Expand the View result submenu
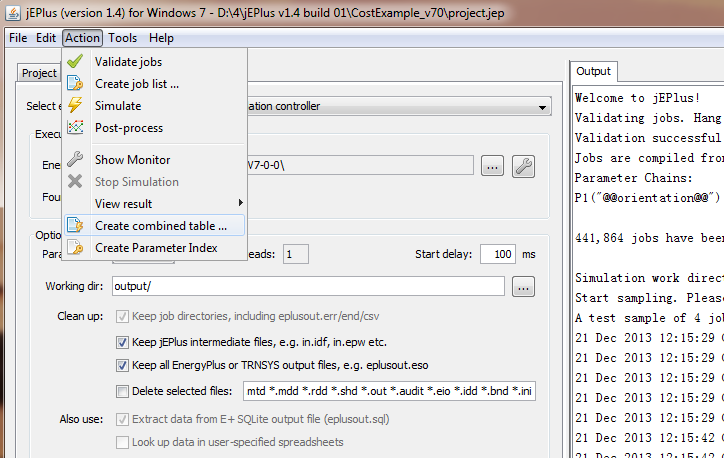This screenshot has height=458, width=724. point(154,204)
